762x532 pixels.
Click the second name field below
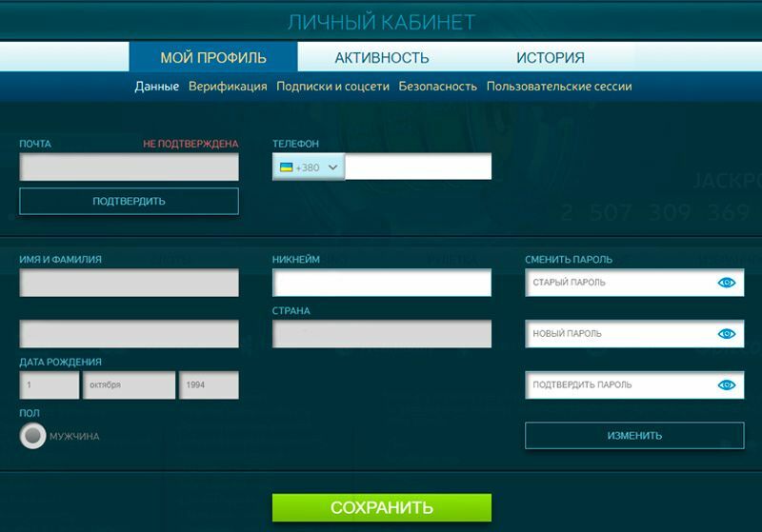coord(129,333)
